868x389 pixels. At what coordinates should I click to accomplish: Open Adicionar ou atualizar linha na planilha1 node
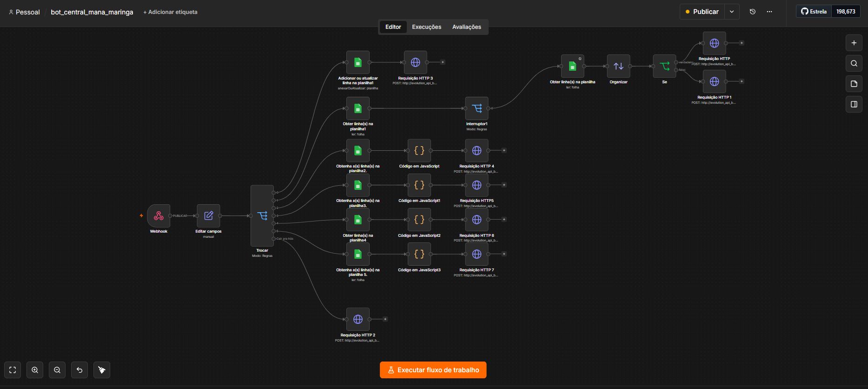[358, 62]
